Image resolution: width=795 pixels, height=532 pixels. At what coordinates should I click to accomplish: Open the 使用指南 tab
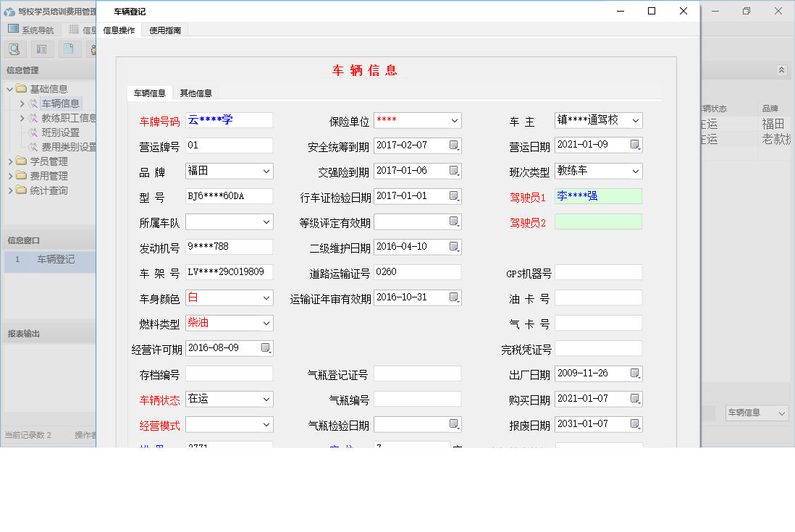point(164,30)
